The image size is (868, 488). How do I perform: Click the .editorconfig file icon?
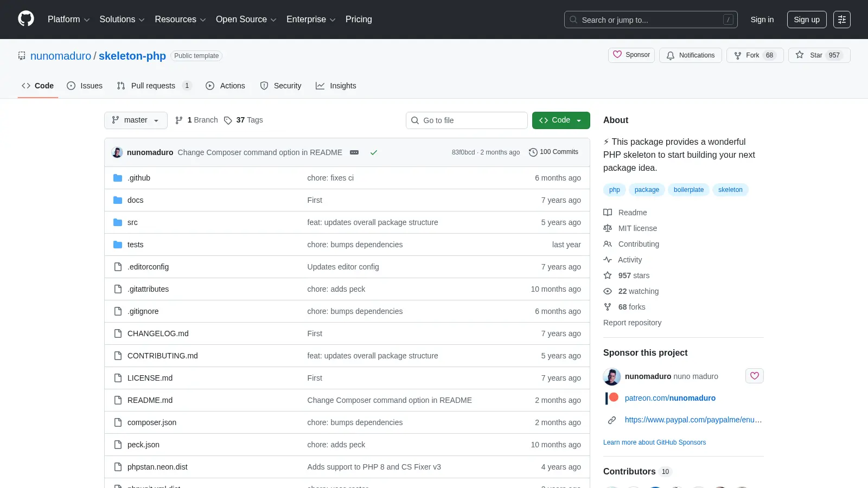pos(118,267)
